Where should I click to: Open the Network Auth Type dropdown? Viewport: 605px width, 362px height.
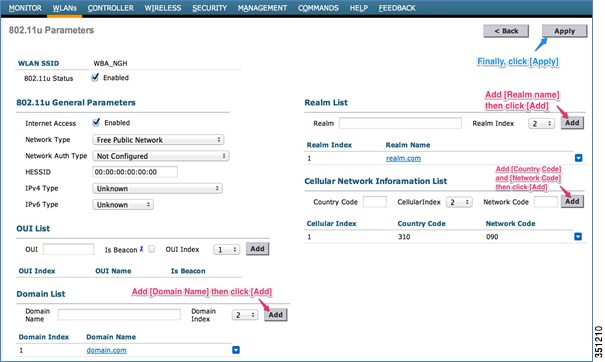161,156
